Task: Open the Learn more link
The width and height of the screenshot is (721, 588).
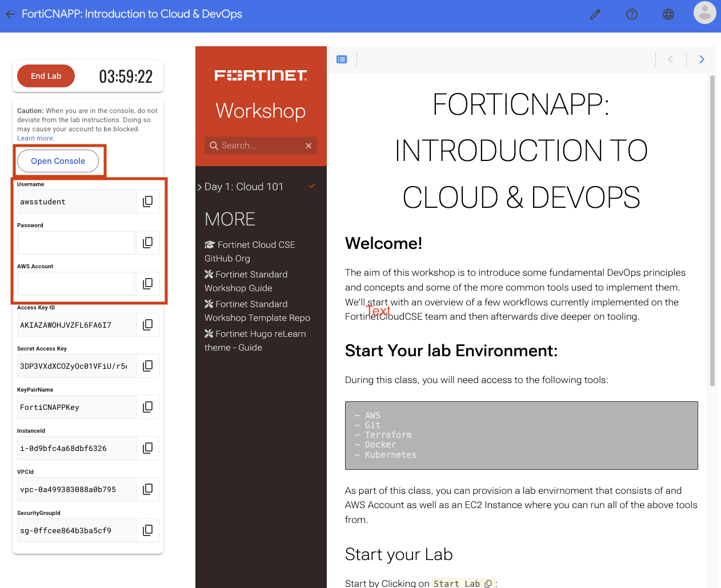Action: coord(35,138)
